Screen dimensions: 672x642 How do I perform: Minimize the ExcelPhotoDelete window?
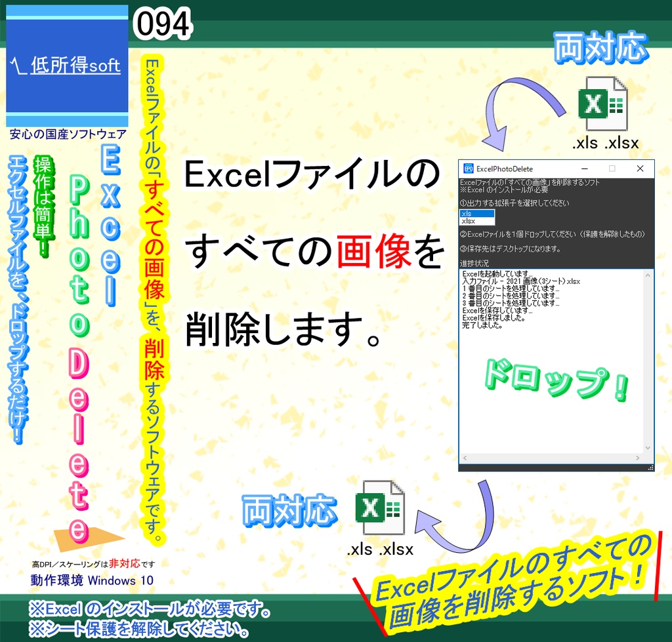[584, 169]
